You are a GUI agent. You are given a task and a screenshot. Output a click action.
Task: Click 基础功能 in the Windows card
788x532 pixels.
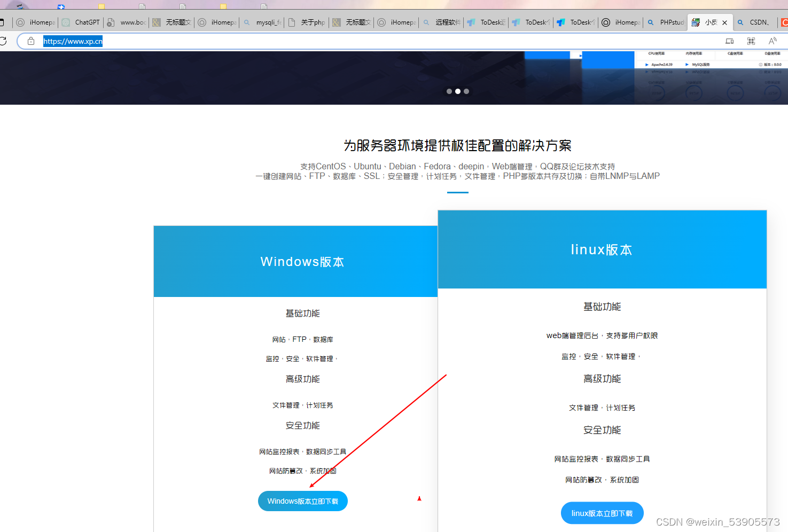(303, 314)
